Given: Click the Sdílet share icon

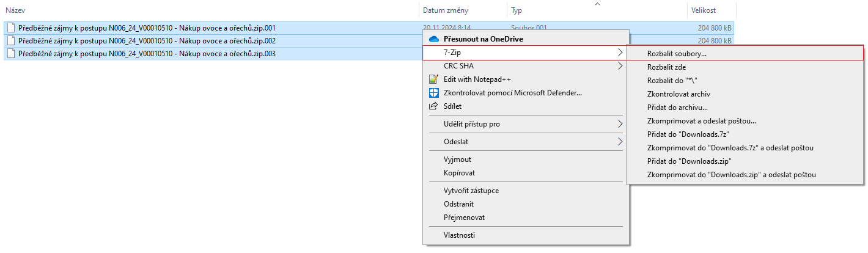Looking at the screenshot, I should pyautogui.click(x=434, y=106).
